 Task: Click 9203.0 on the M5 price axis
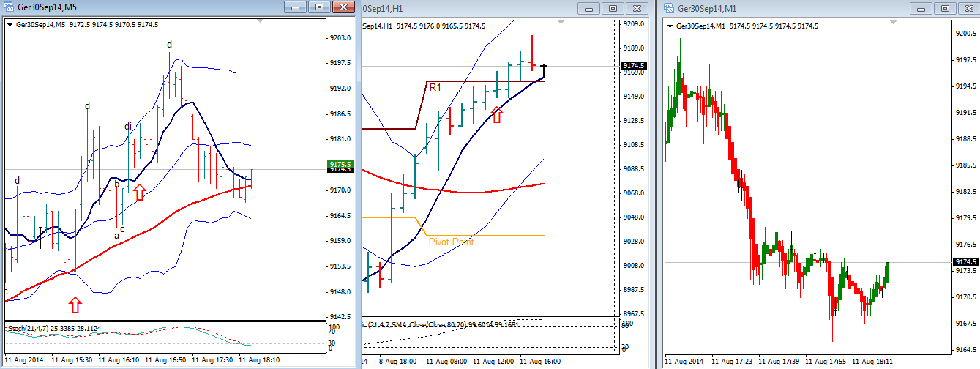click(341, 38)
